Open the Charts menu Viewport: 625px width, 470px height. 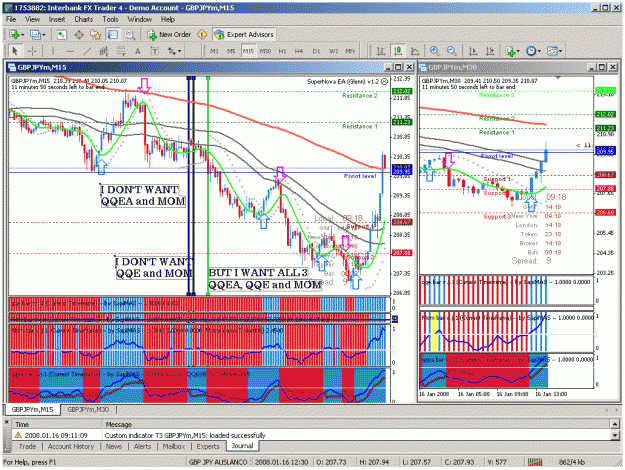click(83, 19)
